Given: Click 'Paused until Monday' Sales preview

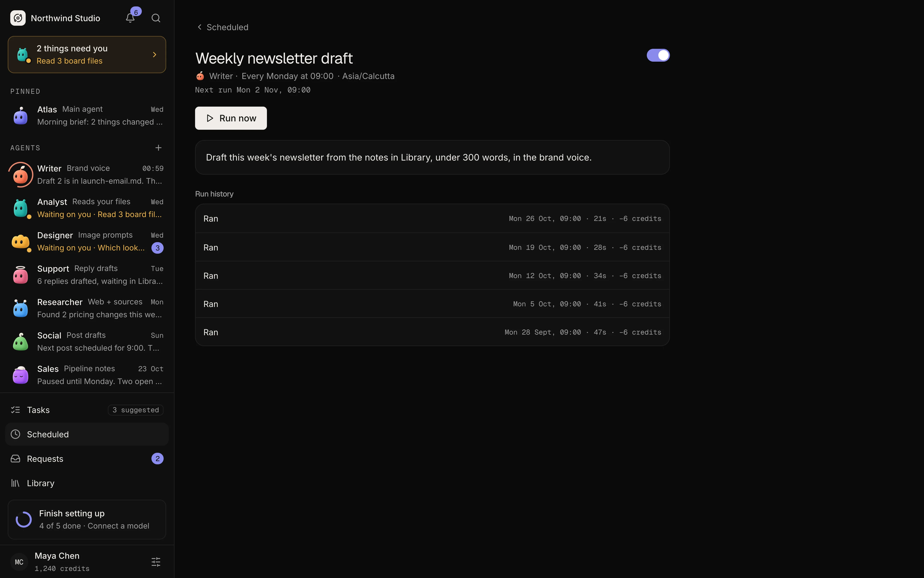Looking at the screenshot, I should pyautogui.click(x=100, y=381).
